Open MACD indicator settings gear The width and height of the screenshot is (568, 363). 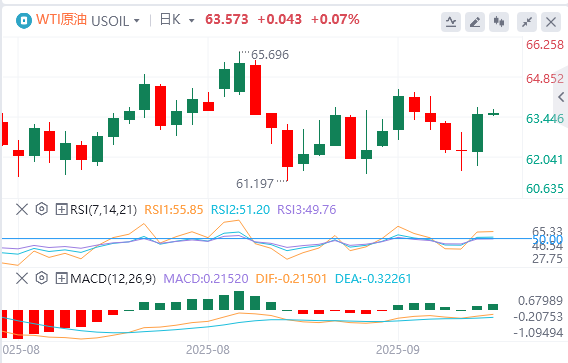[42, 278]
